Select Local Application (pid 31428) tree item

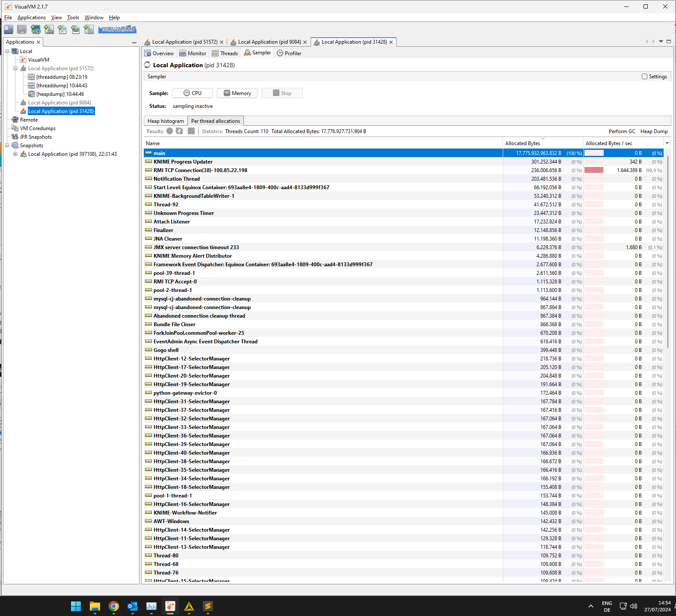coord(61,111)
